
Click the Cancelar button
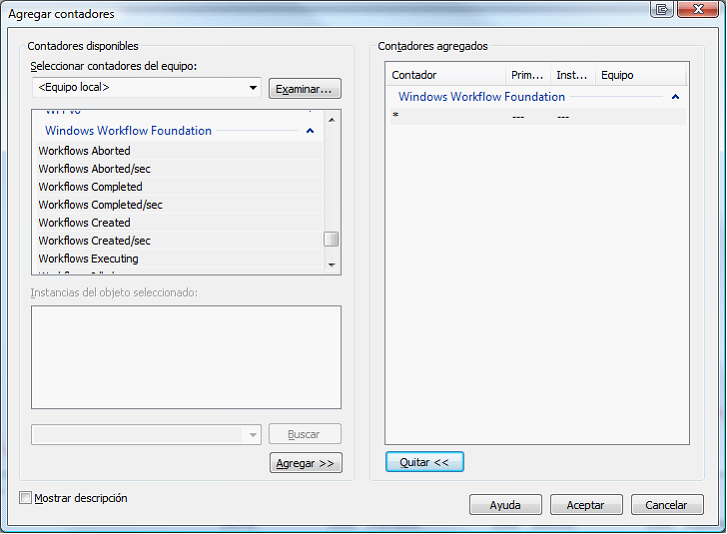click(x=667, y=505)
